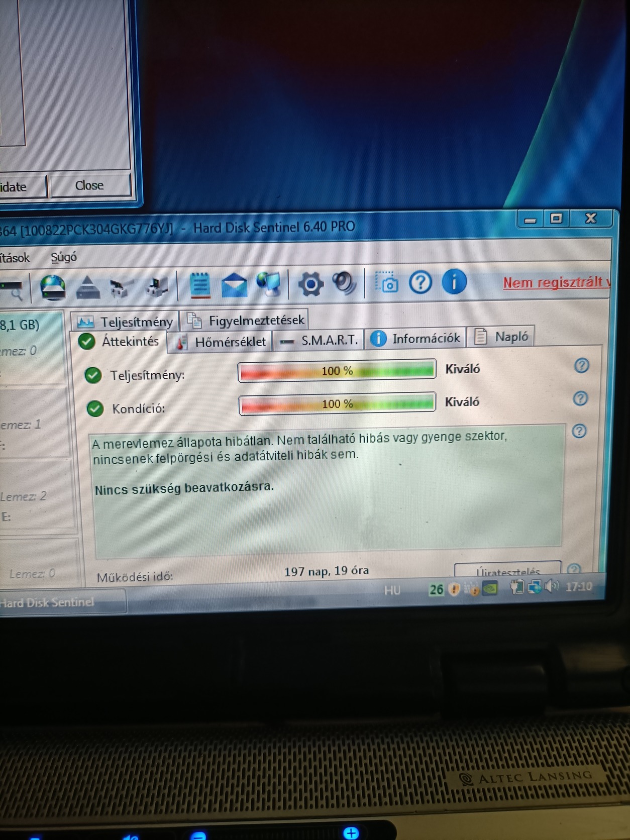Select the Áttekintés tab

click(x=119, y=342)
